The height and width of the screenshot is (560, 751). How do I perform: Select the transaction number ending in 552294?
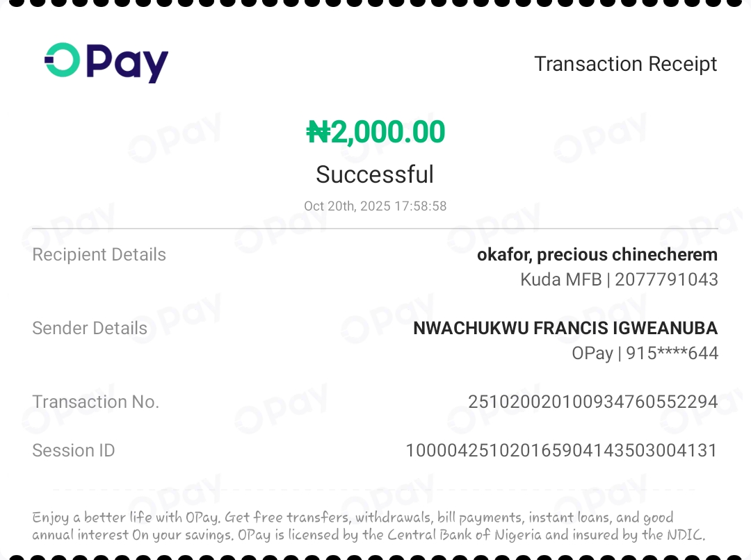tap(592, 402)
